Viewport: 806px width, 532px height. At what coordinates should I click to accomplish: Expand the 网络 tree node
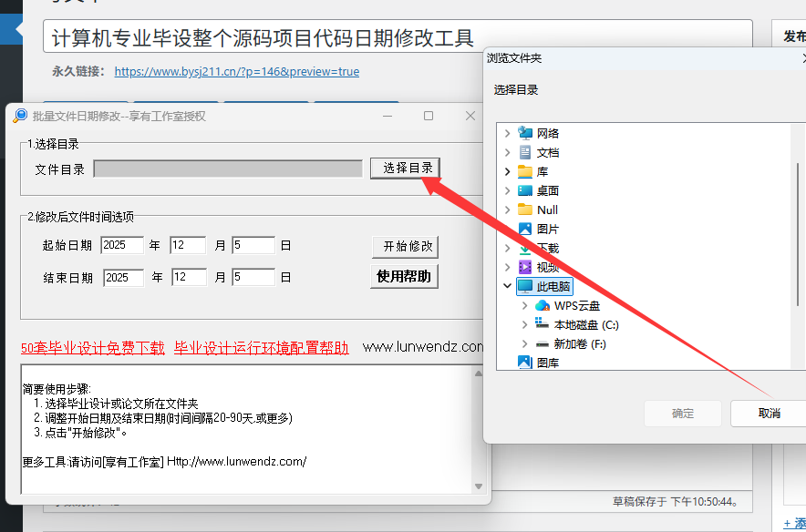click(x=508, y=133)
